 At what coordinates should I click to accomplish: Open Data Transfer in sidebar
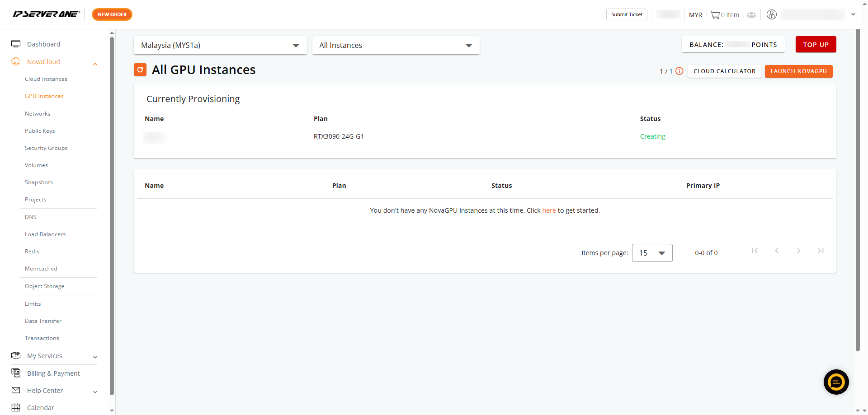click(43, 321)
